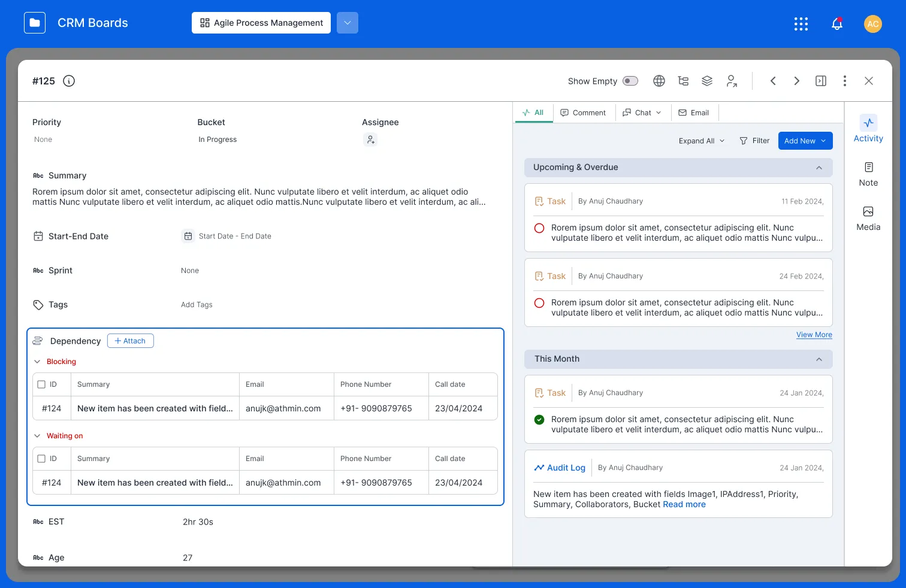Screen dimensions: 906x588
Task: Toggle the side panel layout icon
Action: (821, 81)
